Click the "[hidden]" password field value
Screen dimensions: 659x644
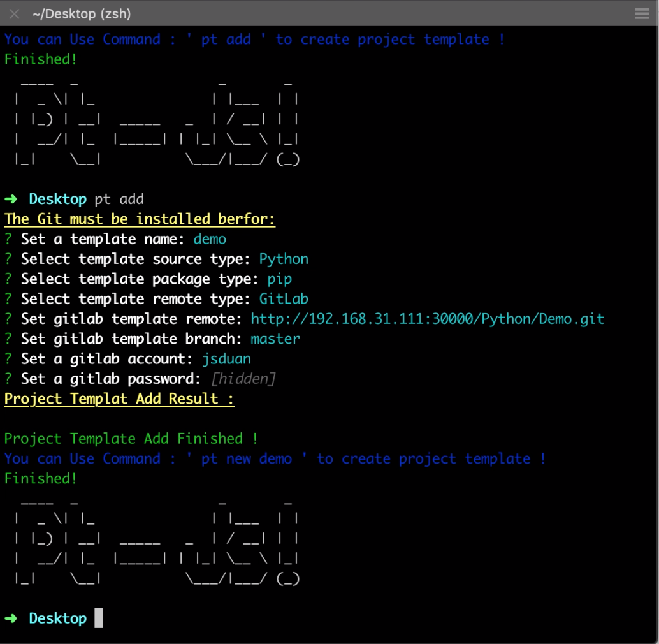point(243,379)
